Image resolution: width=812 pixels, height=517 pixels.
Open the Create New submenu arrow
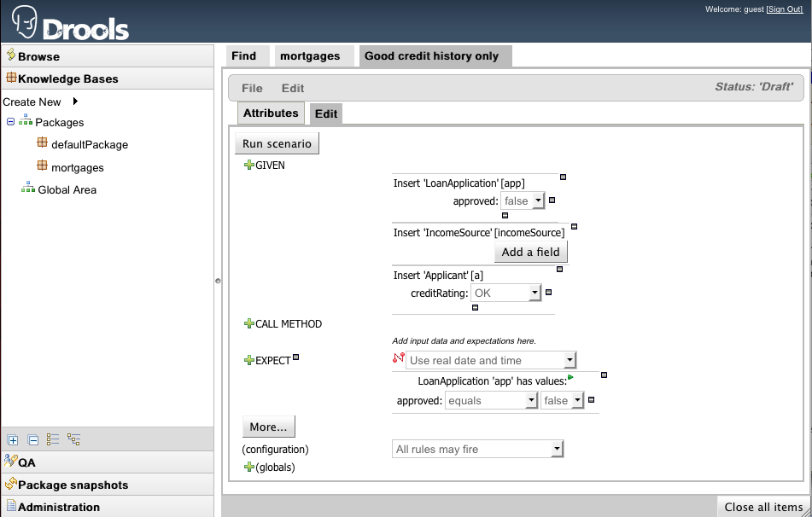[x=76, y=102]
